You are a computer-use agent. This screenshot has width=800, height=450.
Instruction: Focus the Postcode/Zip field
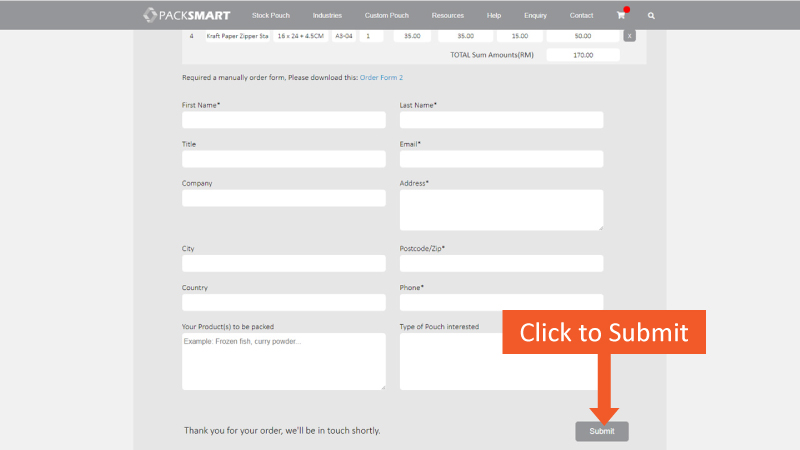pyautogui.click(x=501, y=263)
